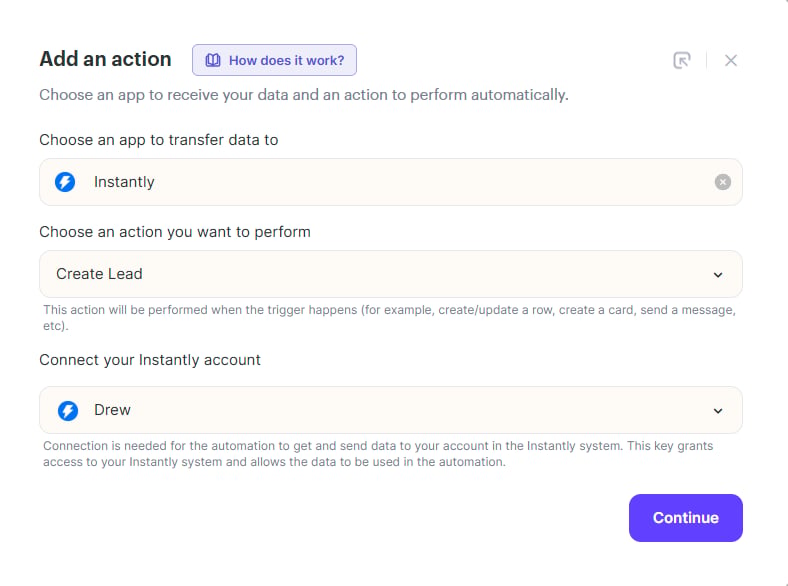788x586 pixels.
Task: Click the Instantly lightning logo in app field
Action: 65,182
